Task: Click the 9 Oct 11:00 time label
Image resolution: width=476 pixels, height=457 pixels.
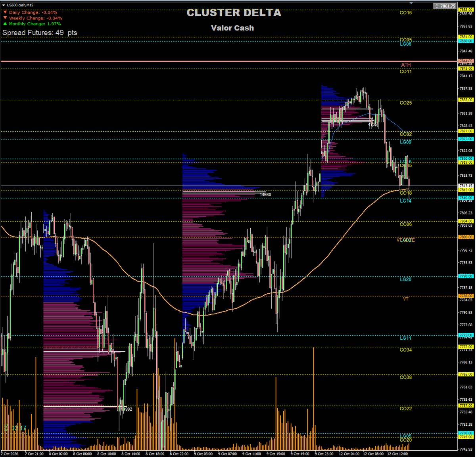Action: [x=252, y=454]
